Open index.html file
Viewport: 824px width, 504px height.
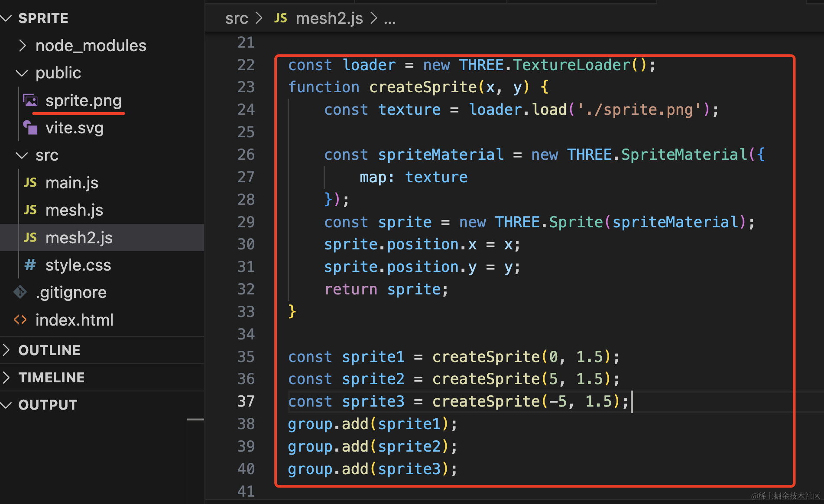tap(75, 320)
